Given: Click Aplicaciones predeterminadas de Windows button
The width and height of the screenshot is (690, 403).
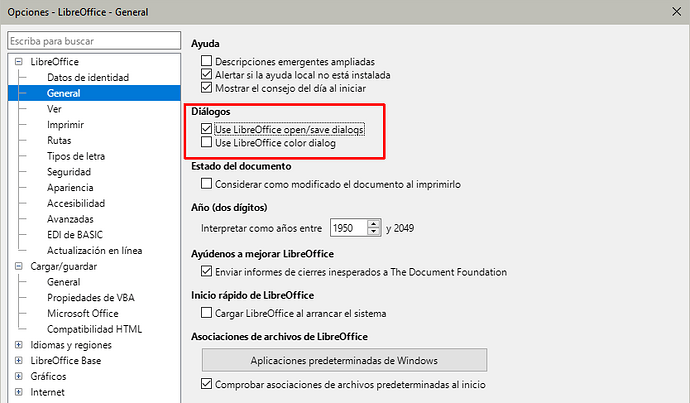Looking at the screenshot, I should (344, 360).
